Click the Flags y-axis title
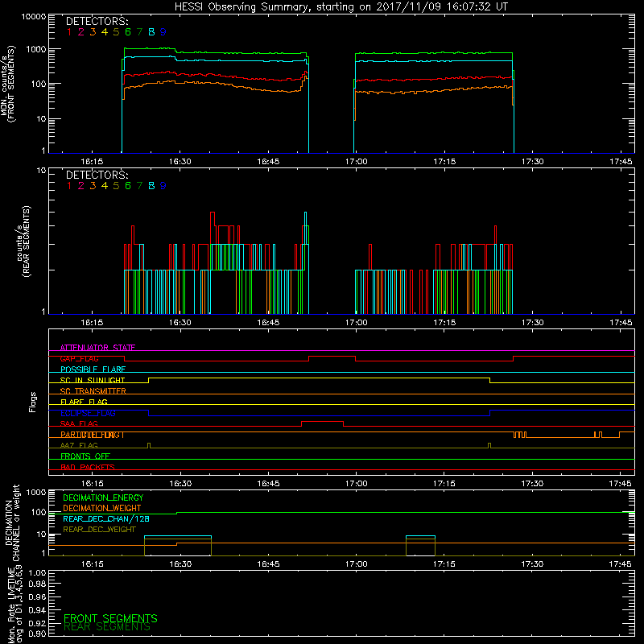 [x=32, y=402]
